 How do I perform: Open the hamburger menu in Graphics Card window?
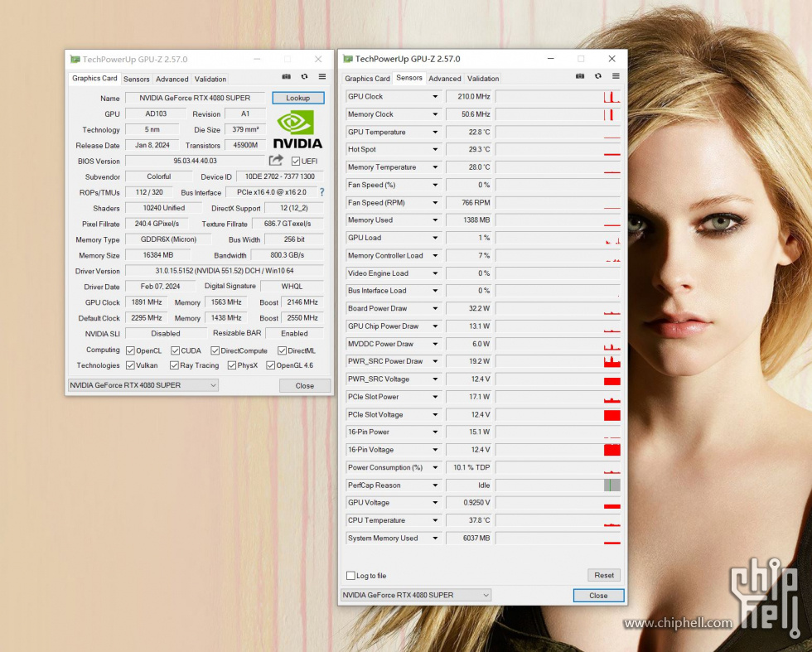tap(322, 77)
